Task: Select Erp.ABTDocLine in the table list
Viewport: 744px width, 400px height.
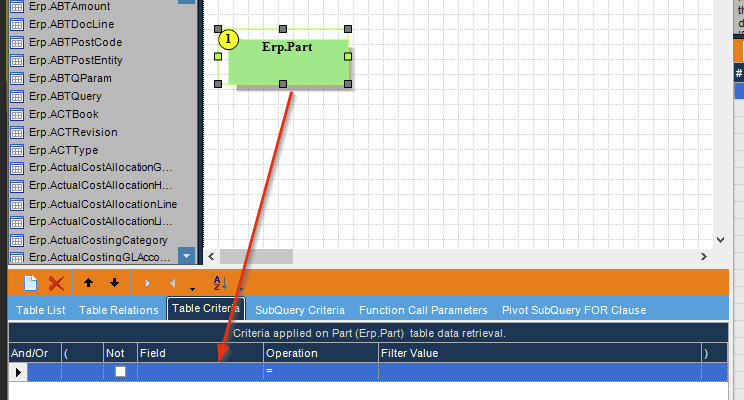Action: (x=72, y=24)
